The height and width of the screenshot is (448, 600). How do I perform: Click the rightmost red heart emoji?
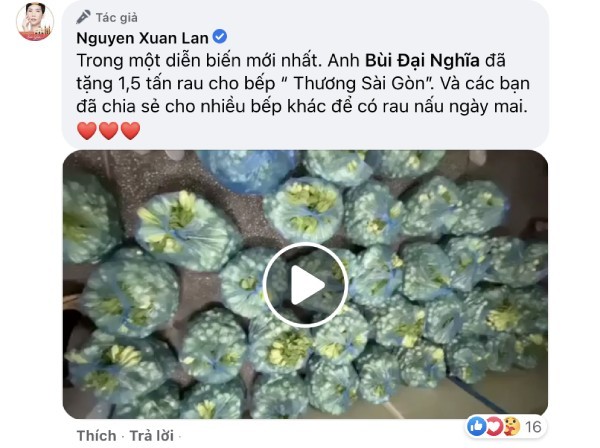[130, 130]
